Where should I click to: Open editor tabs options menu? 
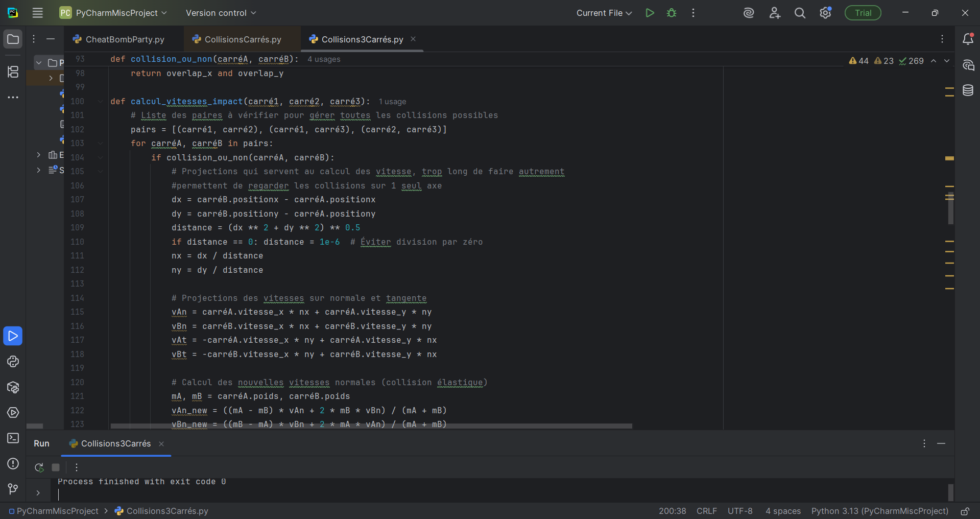pyautogui.click(x=942, y=39)
